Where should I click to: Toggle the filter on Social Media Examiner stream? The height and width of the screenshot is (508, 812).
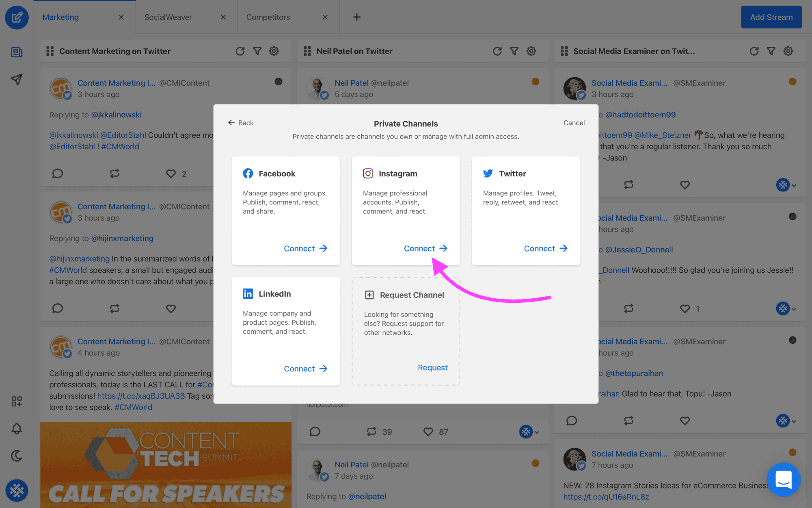pos(772,51)
